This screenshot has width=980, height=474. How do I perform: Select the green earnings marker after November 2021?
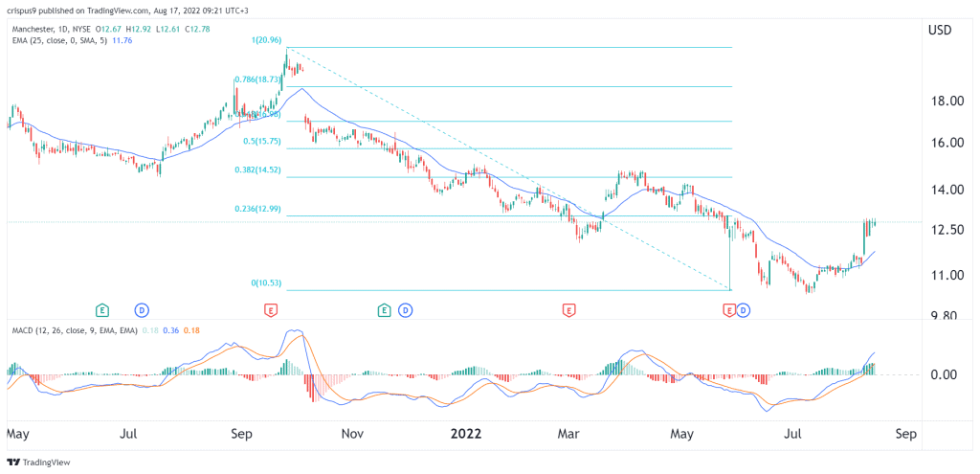(384, 310)
